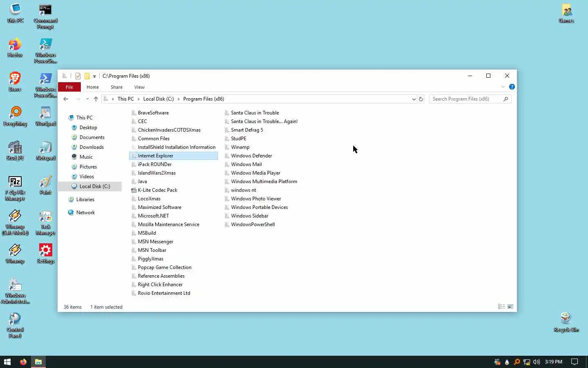The image size is (588, 368).
Task: Open Task Manager desktop shortcut
Action: pos(45,222)
